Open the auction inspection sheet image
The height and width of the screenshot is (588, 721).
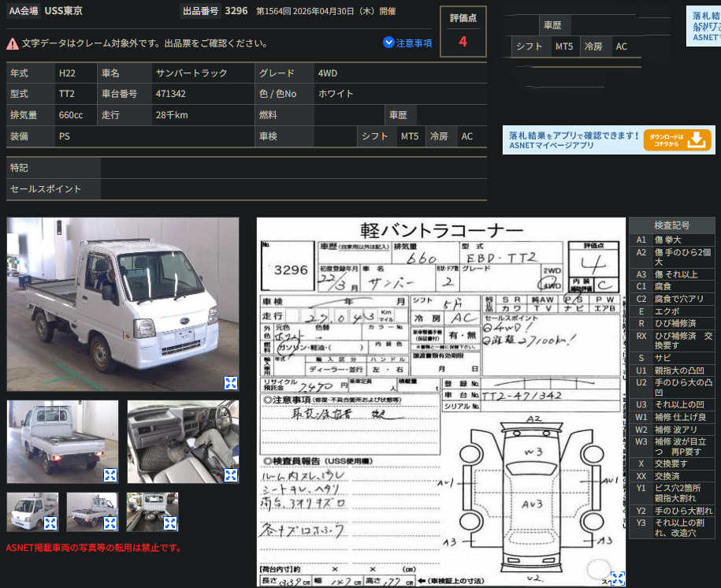pos(441,402)
